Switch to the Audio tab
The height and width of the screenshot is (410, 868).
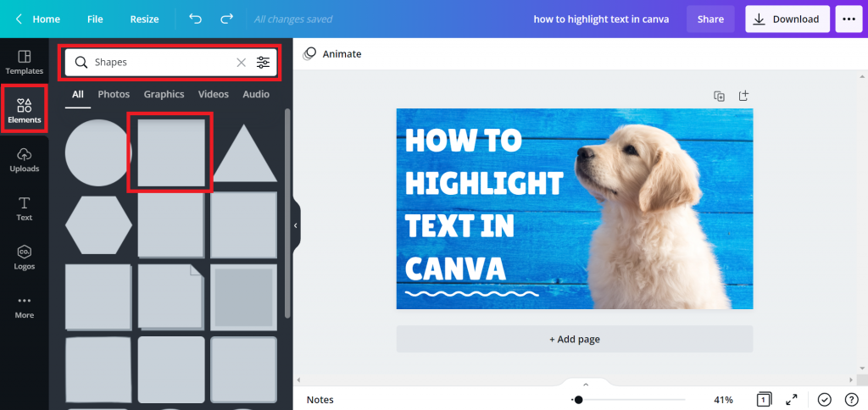click(x=256, y=94)
